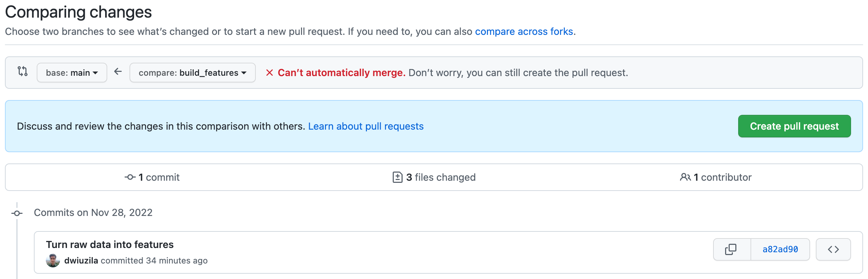Open commit a82ad90 hash link
868x279 pixels.
[780, 249]
